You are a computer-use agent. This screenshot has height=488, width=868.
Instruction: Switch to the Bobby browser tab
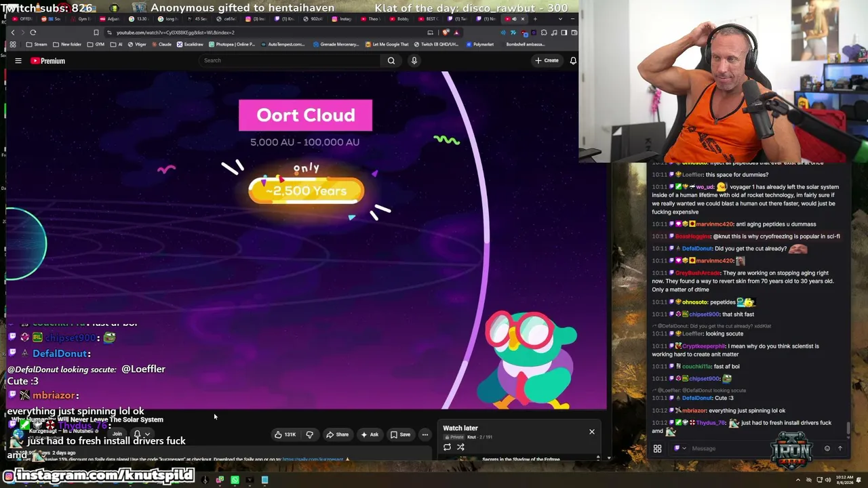coord(400,19)
